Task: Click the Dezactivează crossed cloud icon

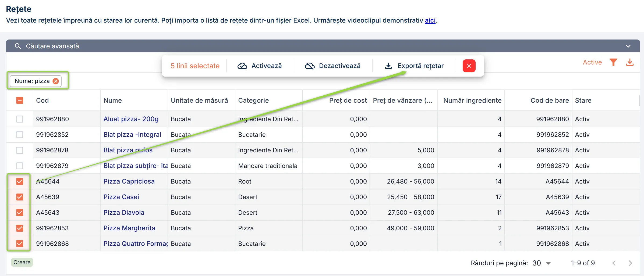Action: (310, 66)
